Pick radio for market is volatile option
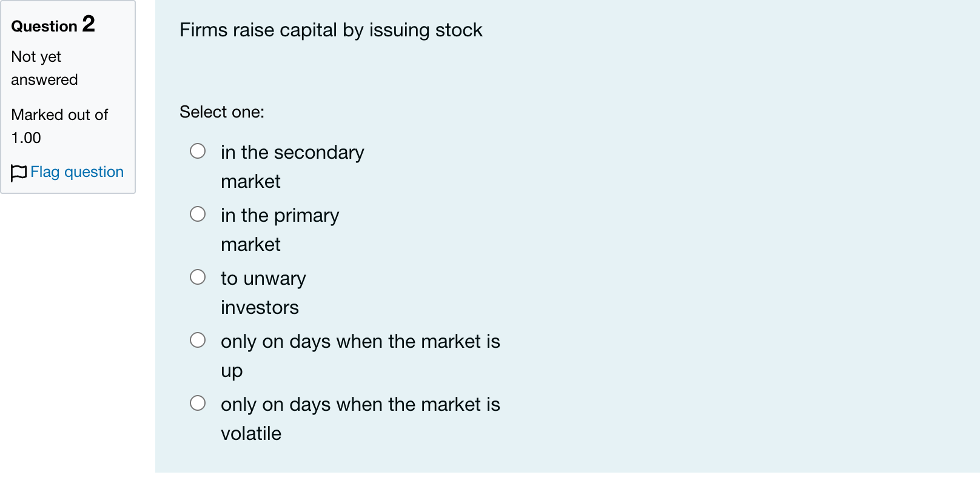Viewport: 980px width, 492px height. (x=198, y=403)
